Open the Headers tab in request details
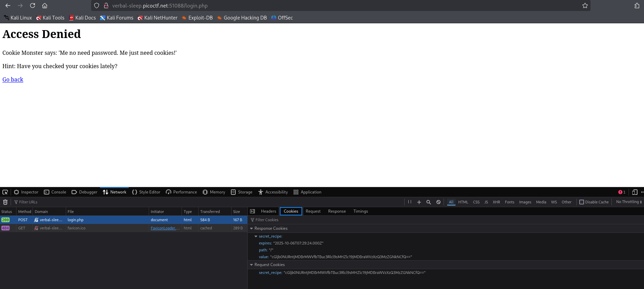644x289 pixels. pos(268,211)
